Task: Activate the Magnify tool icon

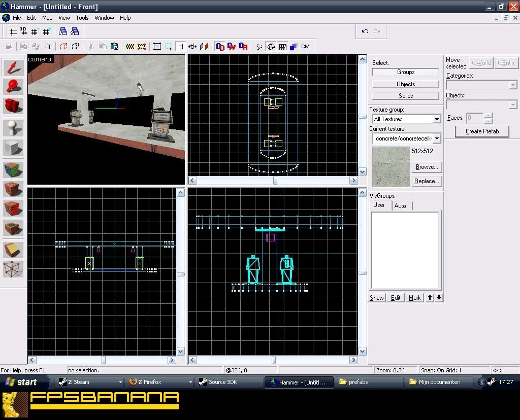Action: tap(13, 87)
